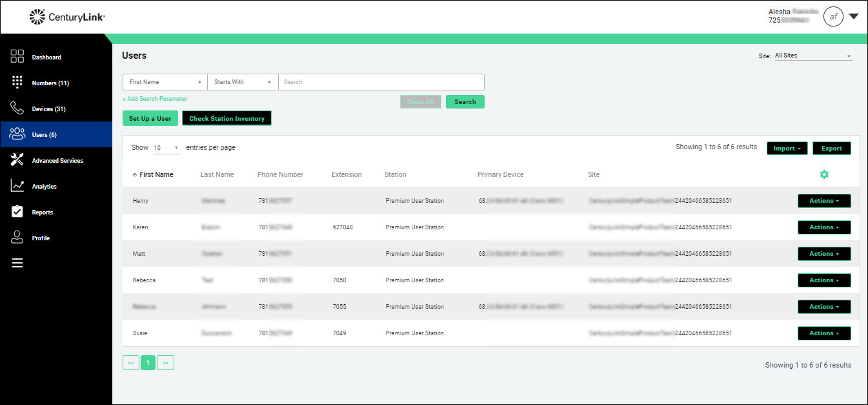Expand the Starts With condition dropdown

coord(243,82)
